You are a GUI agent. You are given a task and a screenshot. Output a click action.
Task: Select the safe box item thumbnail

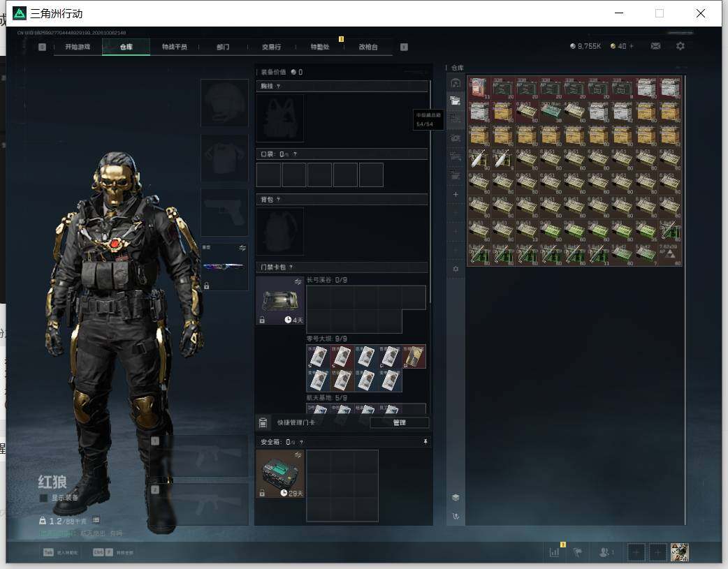(280, 474)
